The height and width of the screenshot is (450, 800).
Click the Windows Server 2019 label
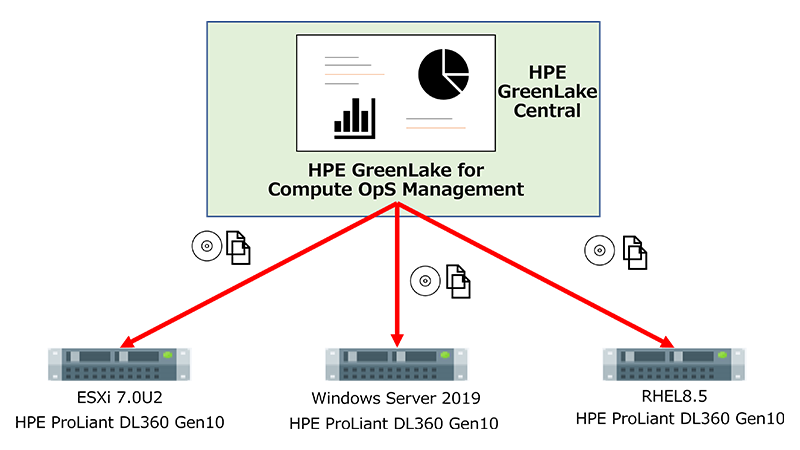coord(396,398)
